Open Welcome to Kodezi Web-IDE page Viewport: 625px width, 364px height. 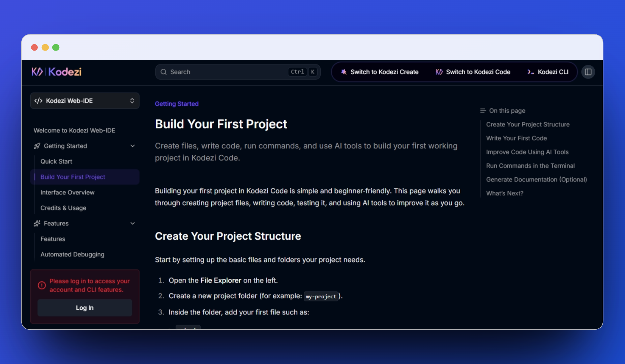point(75,130)
